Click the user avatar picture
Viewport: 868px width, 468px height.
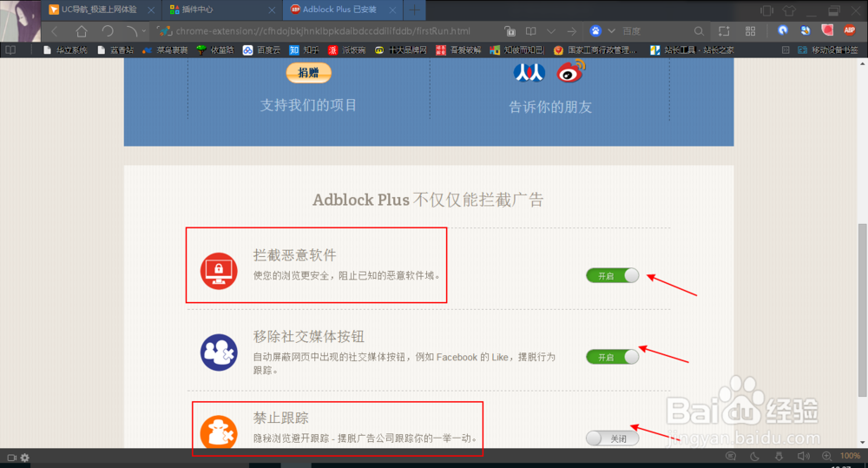click(x=20, y=21)
